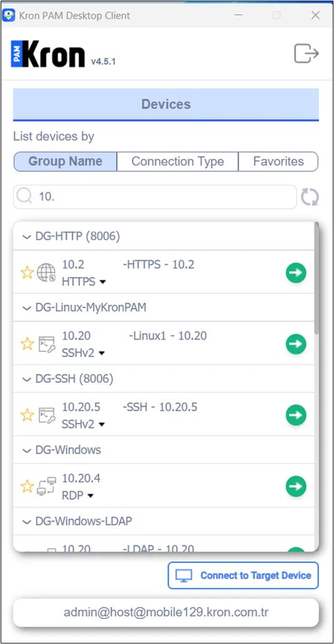Connect to the SSH 10.20.5 device with the green arrow
Image resolution: width=334 pixels, height=644 pixels.
pos(296,415)
